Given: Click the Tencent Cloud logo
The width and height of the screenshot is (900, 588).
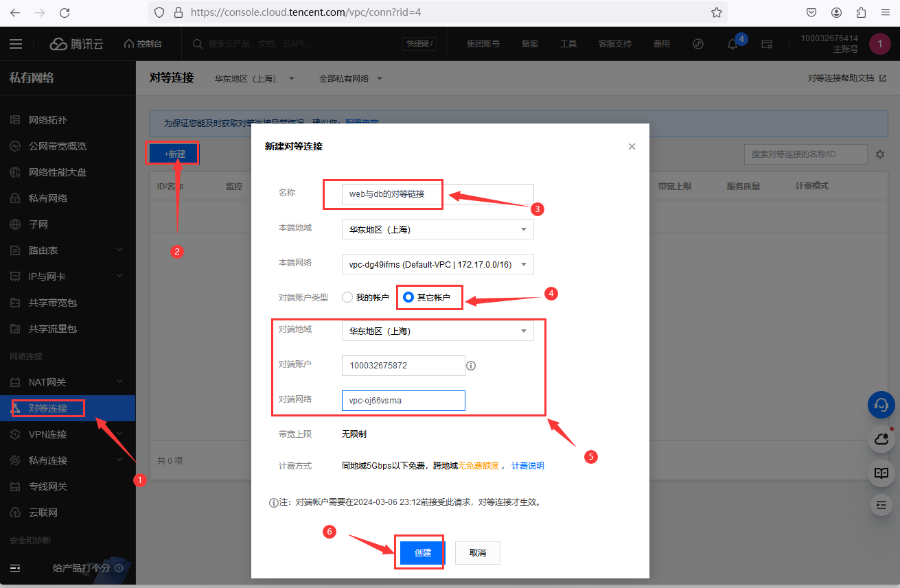Looking at the screenshot, I should coord(77,44).
